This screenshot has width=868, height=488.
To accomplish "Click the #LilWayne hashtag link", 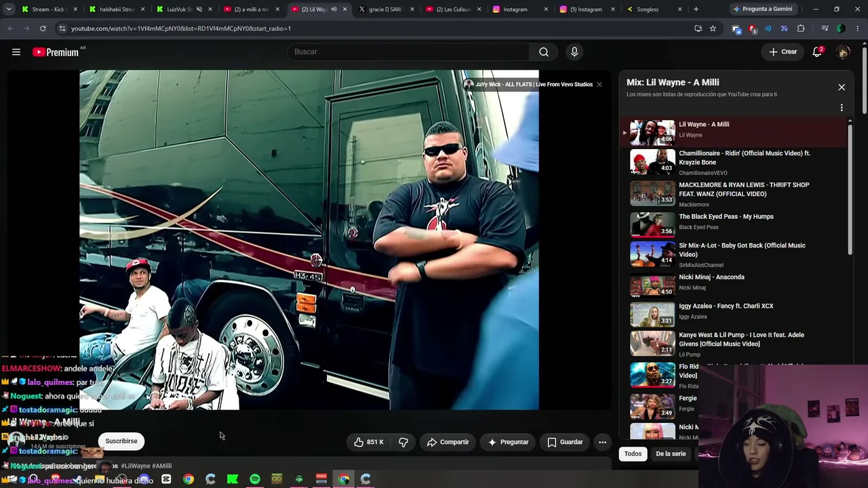I will coord(136,466).
